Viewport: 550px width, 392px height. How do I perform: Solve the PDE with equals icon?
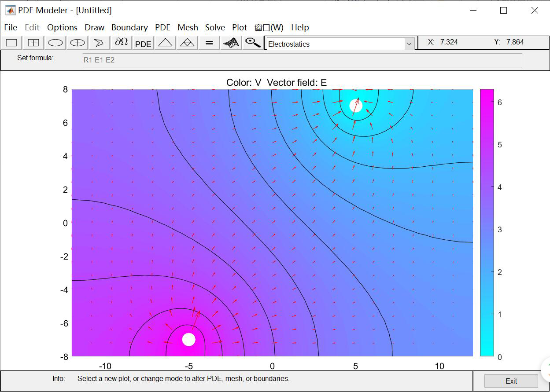209,43
